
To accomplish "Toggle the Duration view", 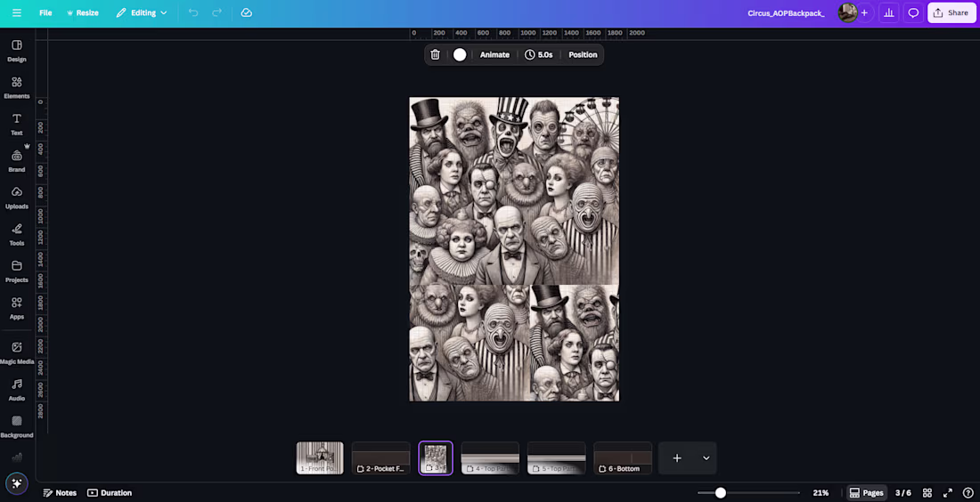I will click(x=110, y=492).
